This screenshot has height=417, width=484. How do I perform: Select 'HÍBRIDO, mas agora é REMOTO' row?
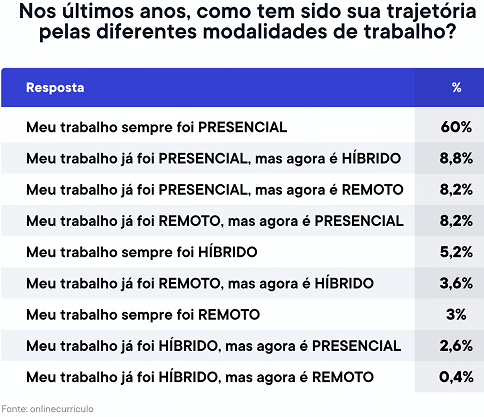pyautogui.click(x=242, y=377)
